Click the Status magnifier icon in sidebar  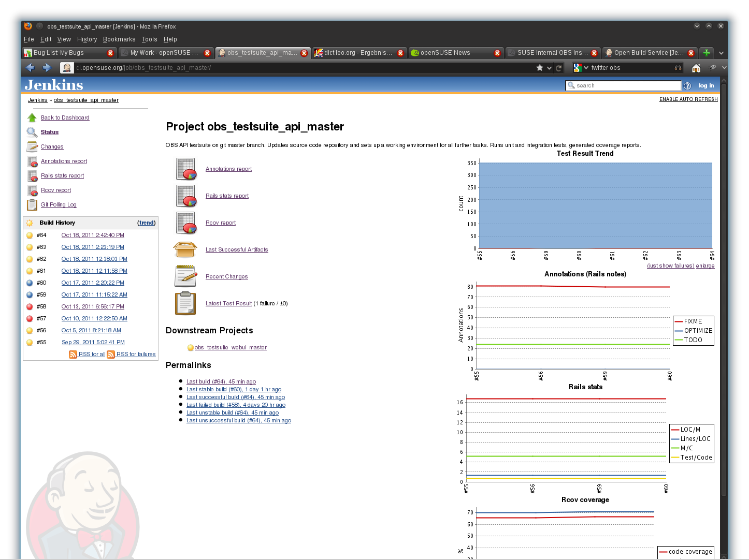32,132
